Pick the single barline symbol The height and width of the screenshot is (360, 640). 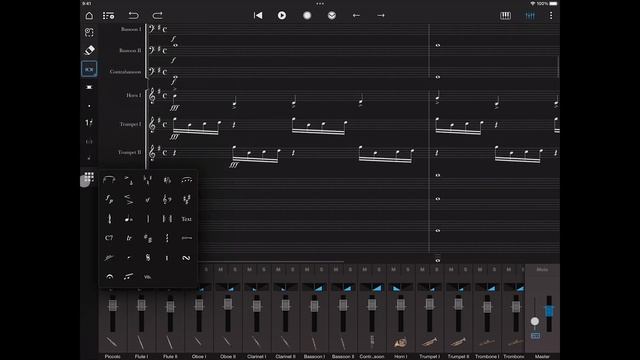pos(148,219)
